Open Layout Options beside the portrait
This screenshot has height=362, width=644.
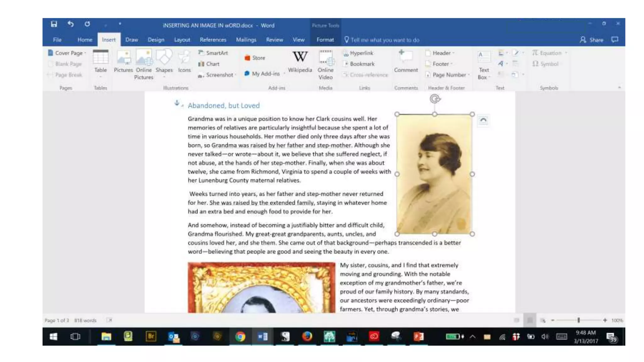pos(483,120)
